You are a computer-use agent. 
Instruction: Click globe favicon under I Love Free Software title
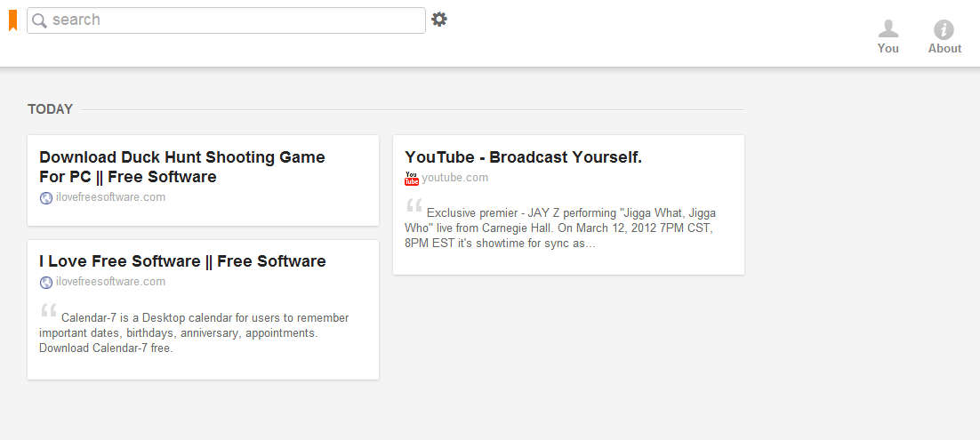(x=46, y=283)
